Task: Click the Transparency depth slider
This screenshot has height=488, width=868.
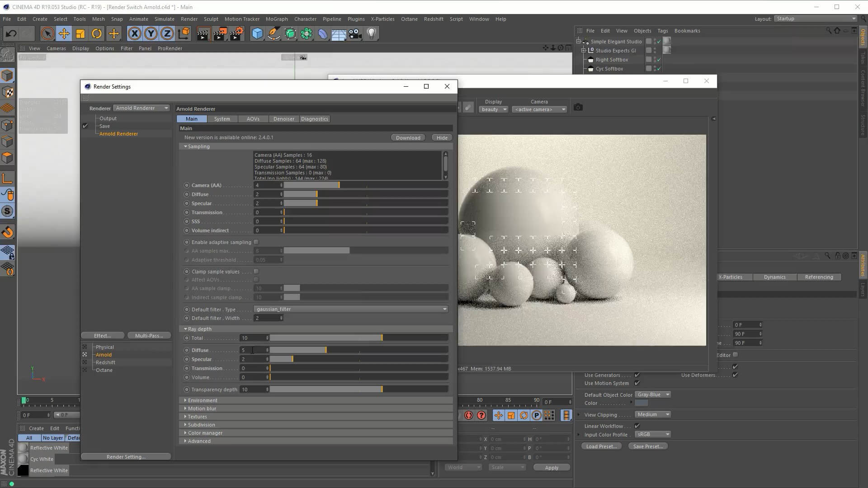Action: point(359,389)
